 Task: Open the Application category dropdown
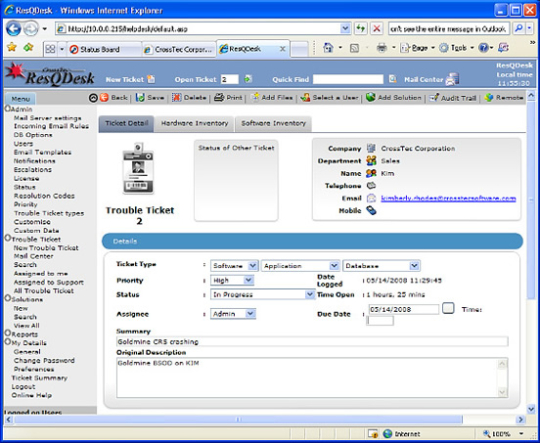(x=300, y=266)
